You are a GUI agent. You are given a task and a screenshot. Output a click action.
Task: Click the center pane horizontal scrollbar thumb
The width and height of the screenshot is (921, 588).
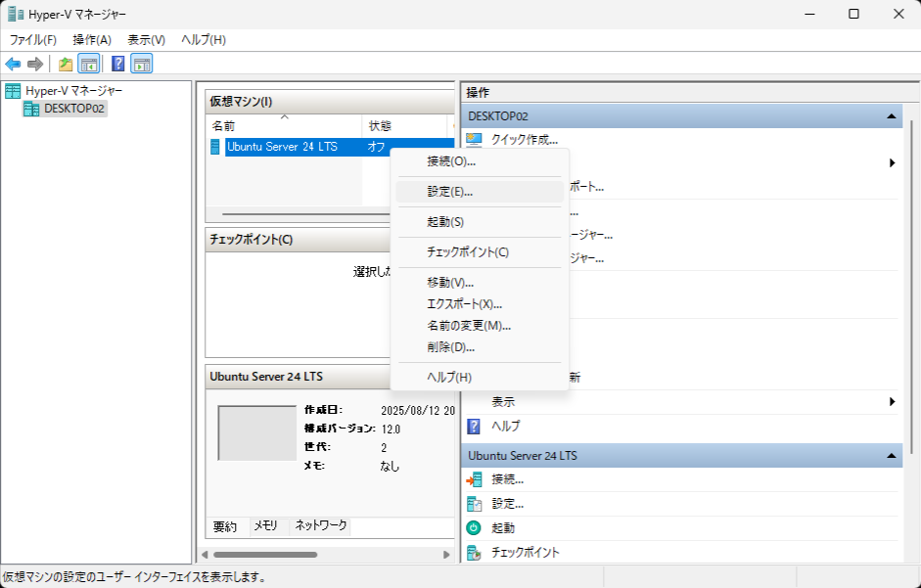tap(265, 555)
